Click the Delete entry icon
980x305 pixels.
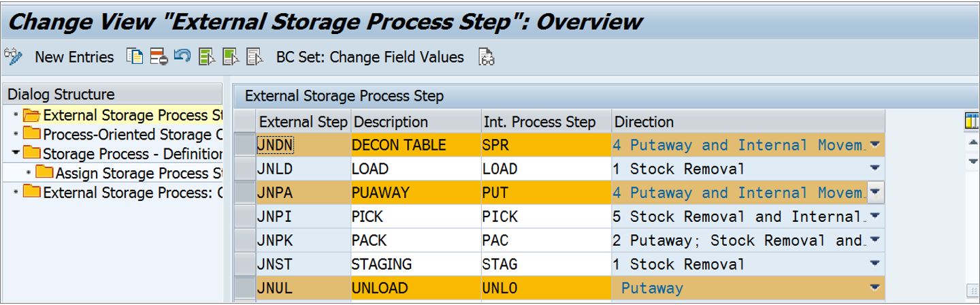pos(159,57)
